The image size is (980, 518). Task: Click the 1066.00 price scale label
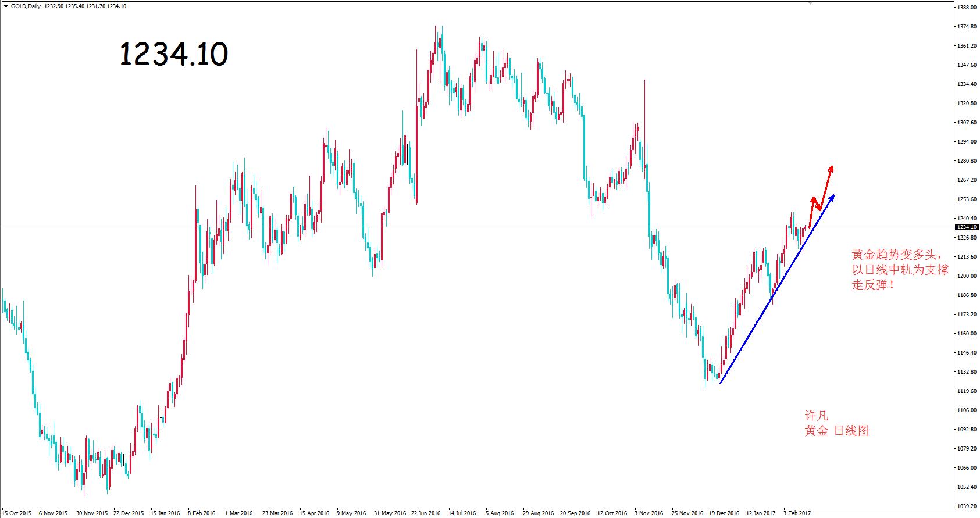pyautogui.click(x=966, y=468)
